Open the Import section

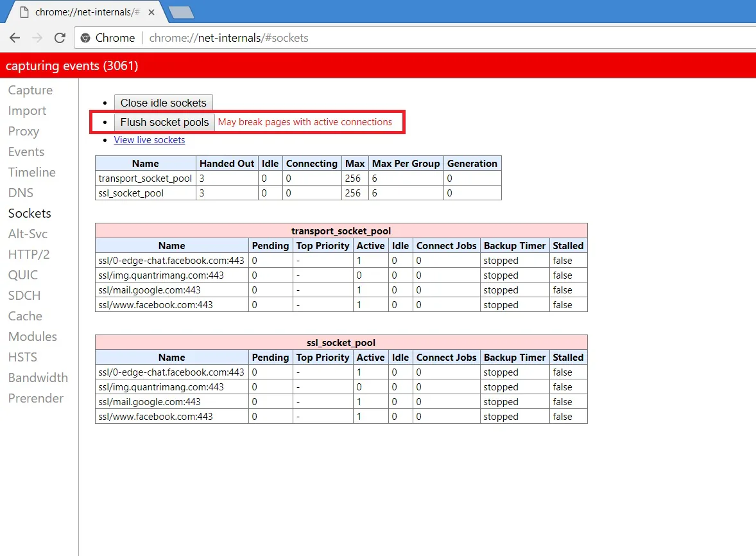pos(27,111)
